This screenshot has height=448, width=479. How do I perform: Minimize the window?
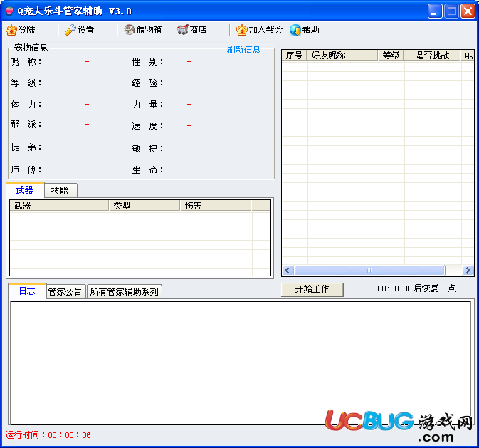435,11
